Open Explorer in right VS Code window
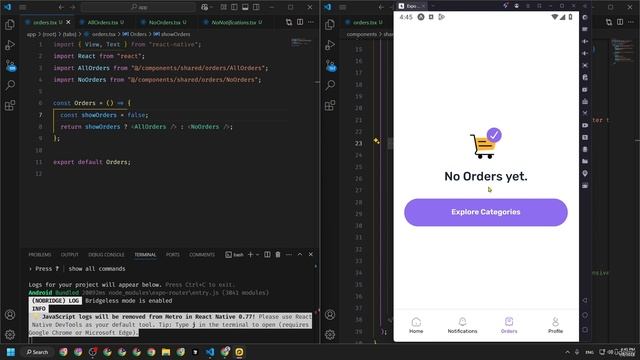Viewport: 640px width, 360px height. [330, 24]
